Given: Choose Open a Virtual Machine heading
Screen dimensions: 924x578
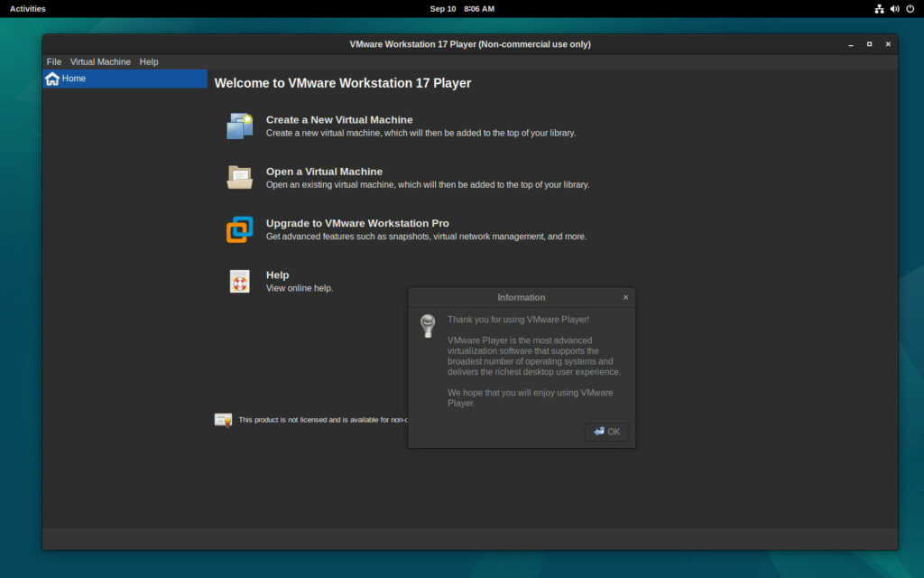Looking at the screenshot, I should coord(324,172).
